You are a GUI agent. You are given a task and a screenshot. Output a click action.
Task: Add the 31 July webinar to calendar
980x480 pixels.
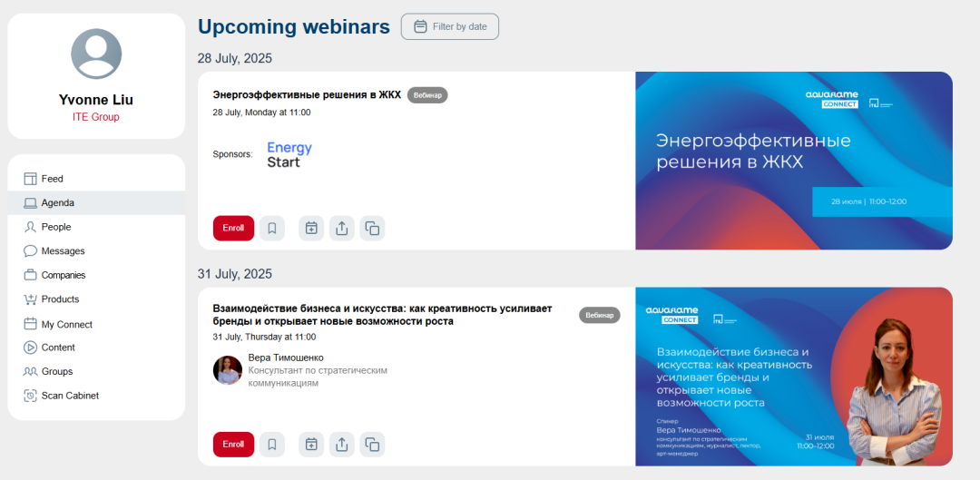311,445
